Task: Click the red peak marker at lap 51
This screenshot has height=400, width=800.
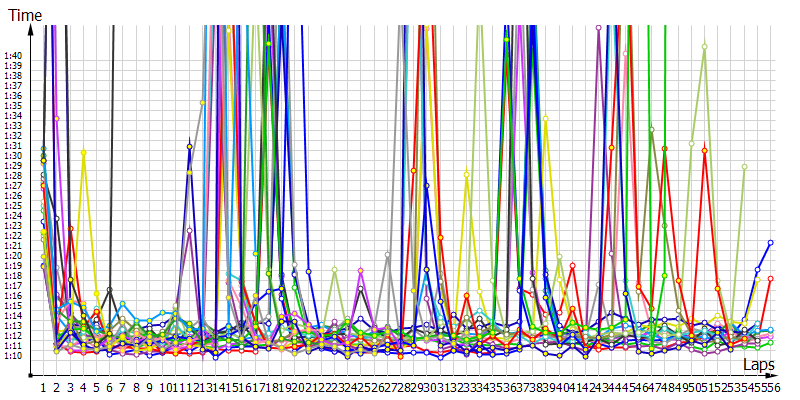Action: click(705, 150)
